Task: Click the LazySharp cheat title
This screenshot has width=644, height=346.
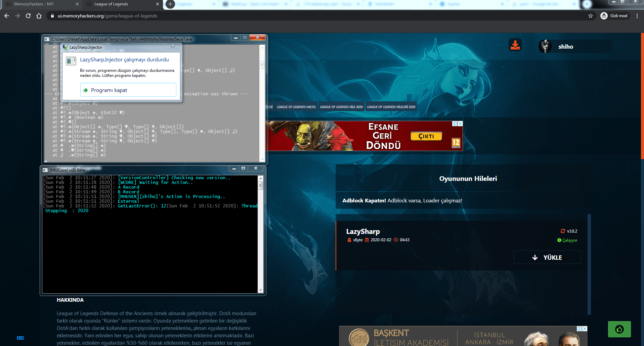Action: point(363,231)
